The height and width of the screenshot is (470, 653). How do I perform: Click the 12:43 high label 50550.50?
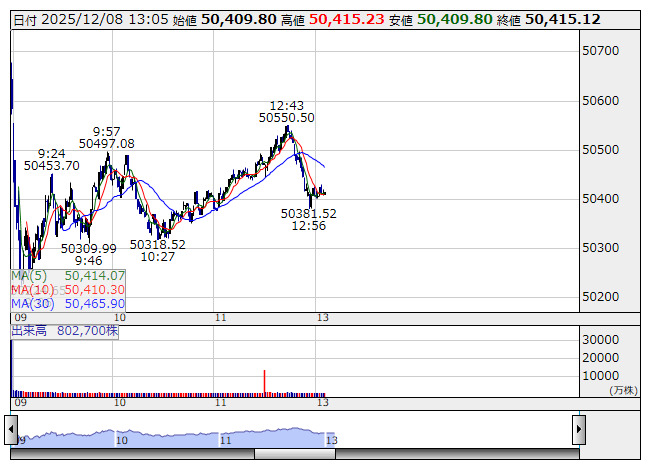pyautogui.click(x=287, y=118)
